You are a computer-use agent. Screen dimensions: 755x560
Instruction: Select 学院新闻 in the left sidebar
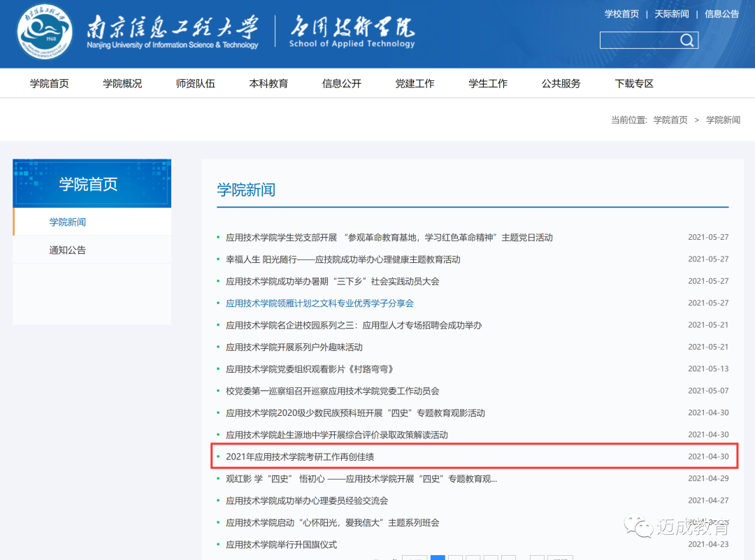tap(67, 222)
